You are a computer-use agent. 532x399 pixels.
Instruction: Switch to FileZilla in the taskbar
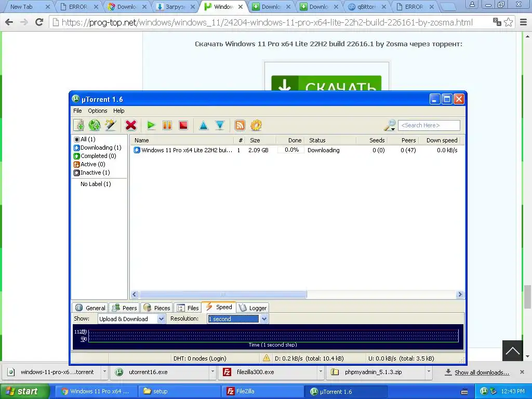point(261,391)
